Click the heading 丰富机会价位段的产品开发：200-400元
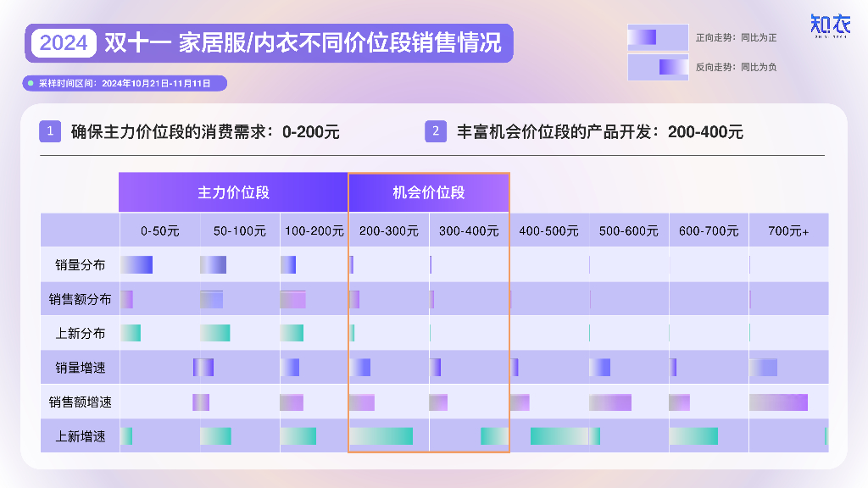Screen dimensions: 868x488 pos(600,131)
